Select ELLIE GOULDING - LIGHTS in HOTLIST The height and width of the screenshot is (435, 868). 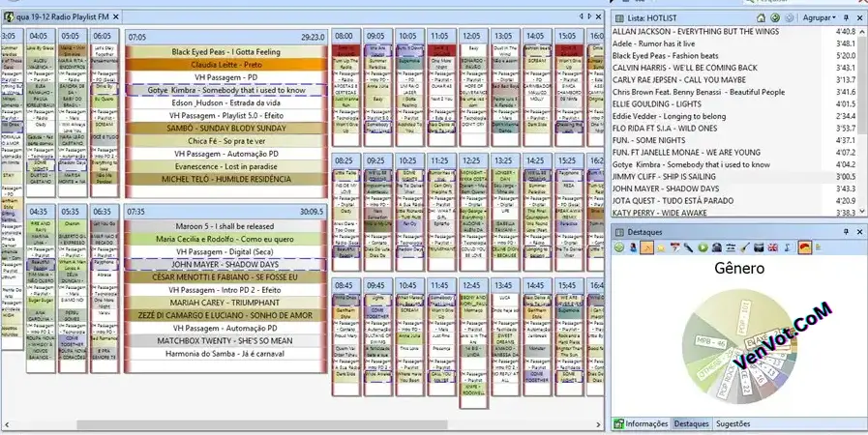(x=734, y=103)
